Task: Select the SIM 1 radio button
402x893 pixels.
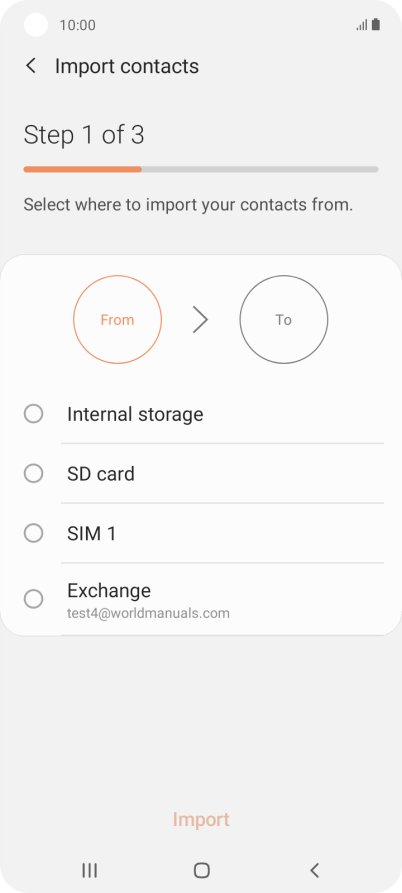Action: pos(34,533)
